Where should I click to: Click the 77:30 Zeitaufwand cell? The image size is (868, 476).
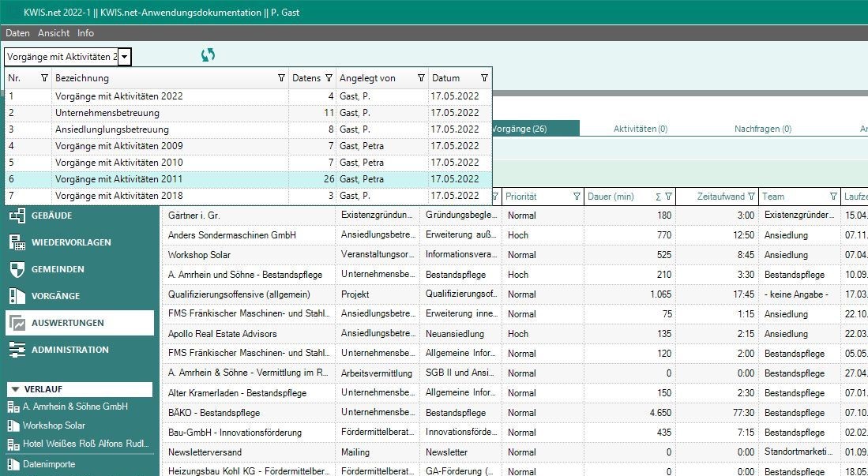coord(717,413)
